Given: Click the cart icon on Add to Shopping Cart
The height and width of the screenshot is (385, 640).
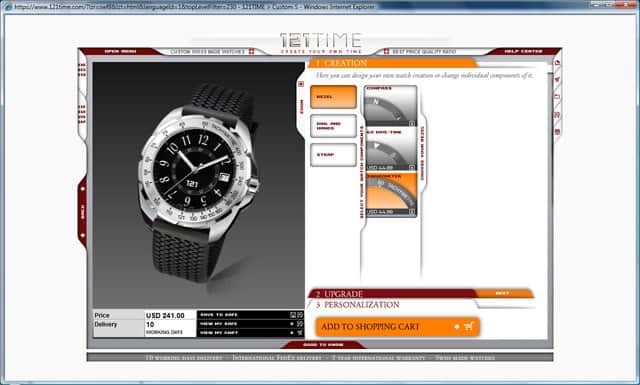Looking at the screenshot, I should [x=469, y=327].
